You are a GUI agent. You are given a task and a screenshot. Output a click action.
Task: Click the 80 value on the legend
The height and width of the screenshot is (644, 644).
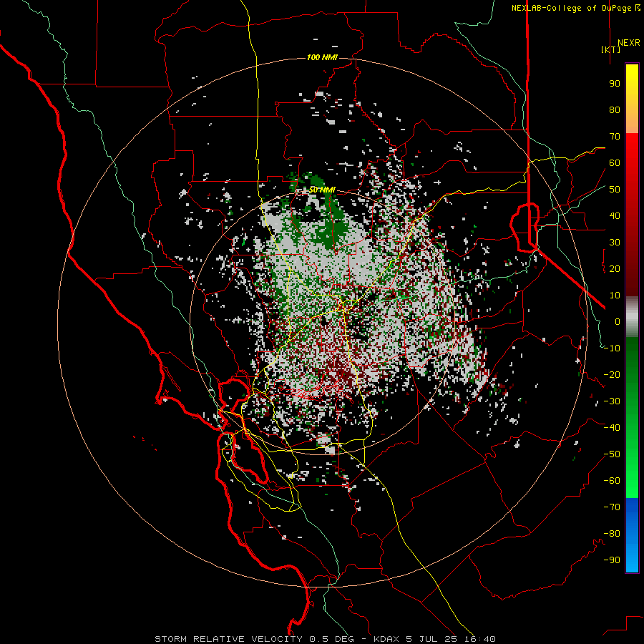click(615, 109)
